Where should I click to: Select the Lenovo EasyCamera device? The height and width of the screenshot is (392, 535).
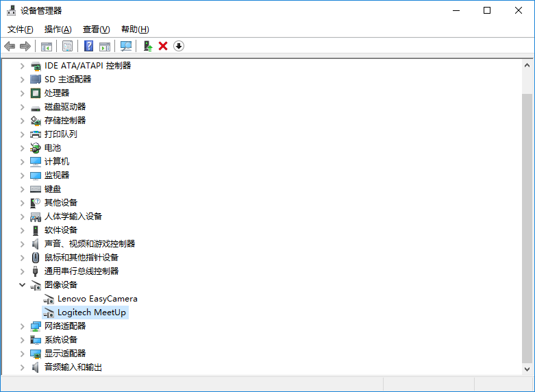coord(97,299)
